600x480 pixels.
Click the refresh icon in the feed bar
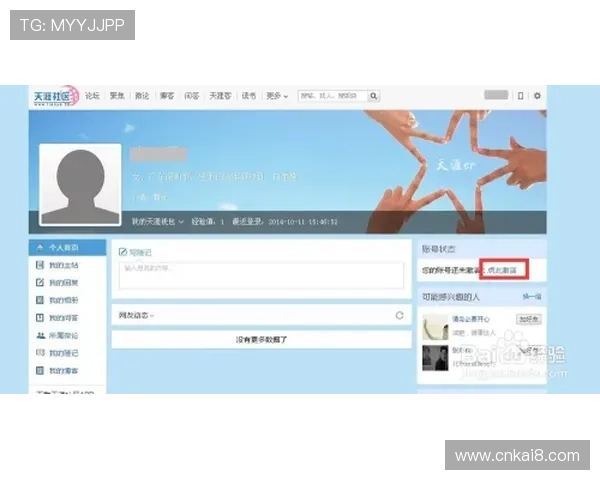(x=399, y=315)
